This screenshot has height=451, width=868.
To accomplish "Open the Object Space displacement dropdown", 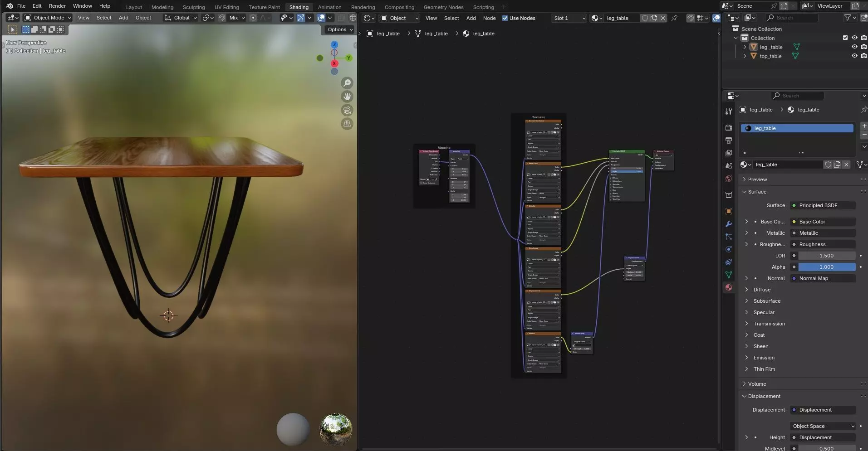I will point(823,426).
